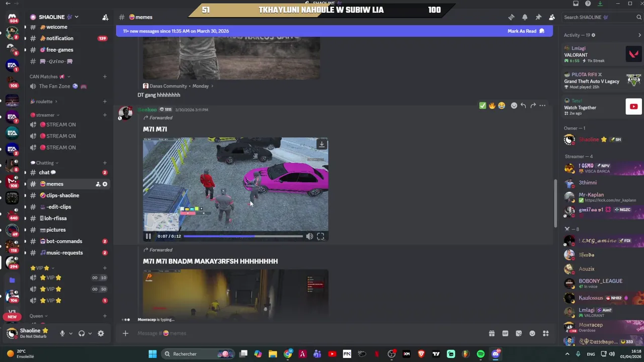
Task: Toggle headphones deafen in user panel
Action: click(82, 333)
